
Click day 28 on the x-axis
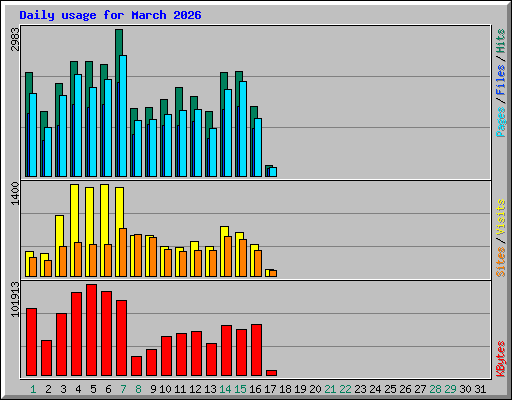pos(435,389)
